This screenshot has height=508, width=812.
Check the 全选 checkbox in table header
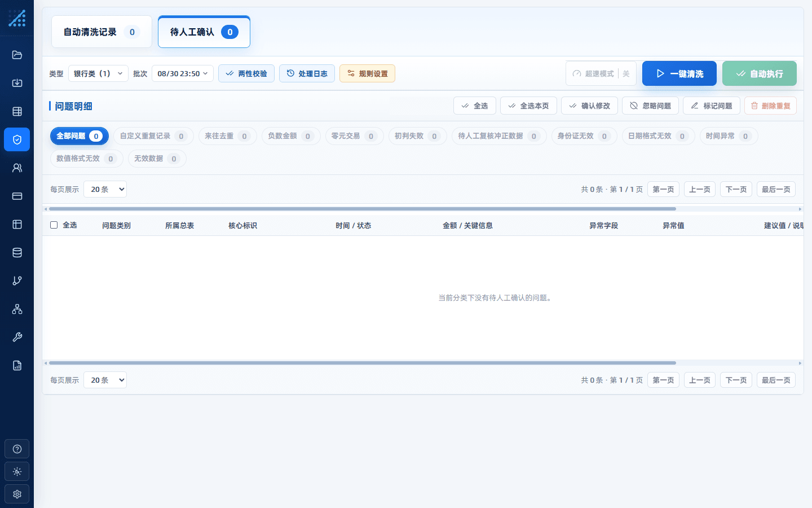pyautogui.click(x=54, y=225)
